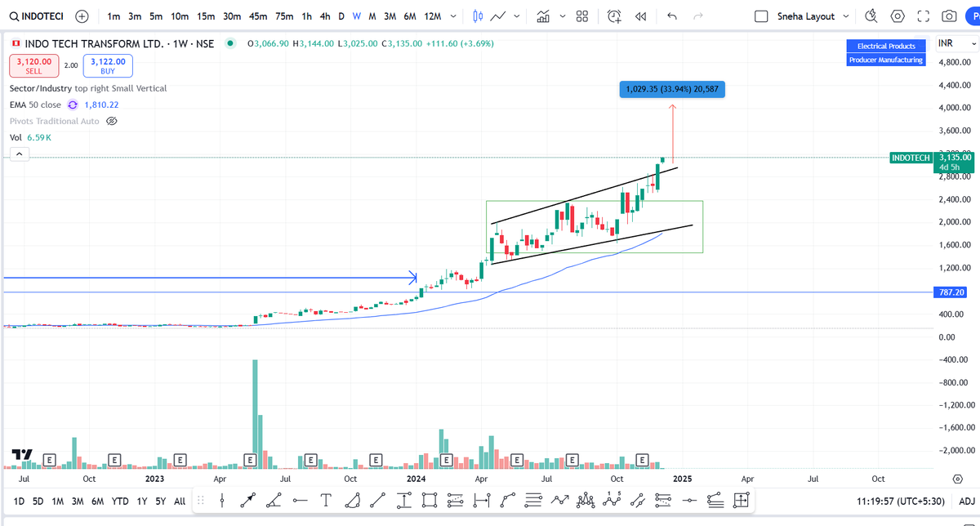The image size is (980, 526).
Task: Open chart bottom-right settings gear
Action: [957, 479]
